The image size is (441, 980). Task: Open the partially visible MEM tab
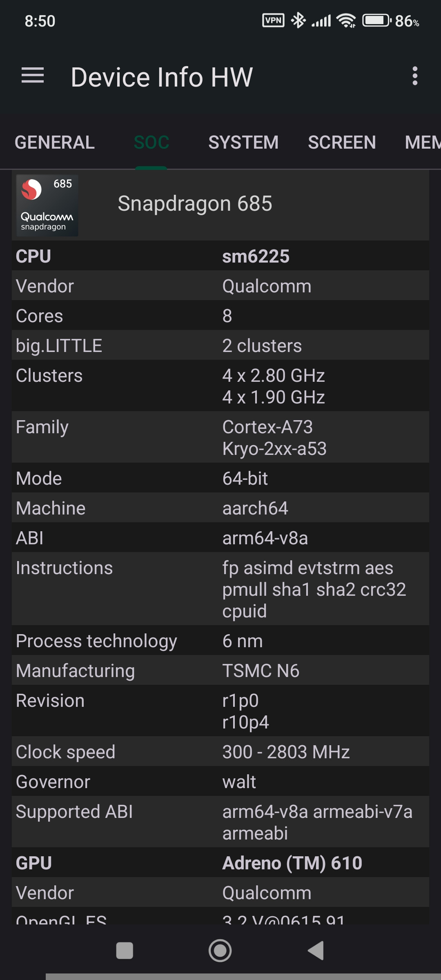pos(423,143)
